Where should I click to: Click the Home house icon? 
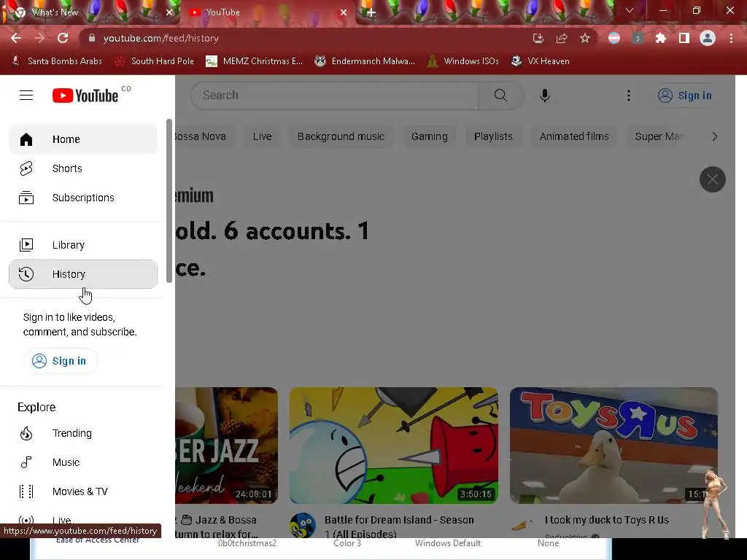click(26, 139)
